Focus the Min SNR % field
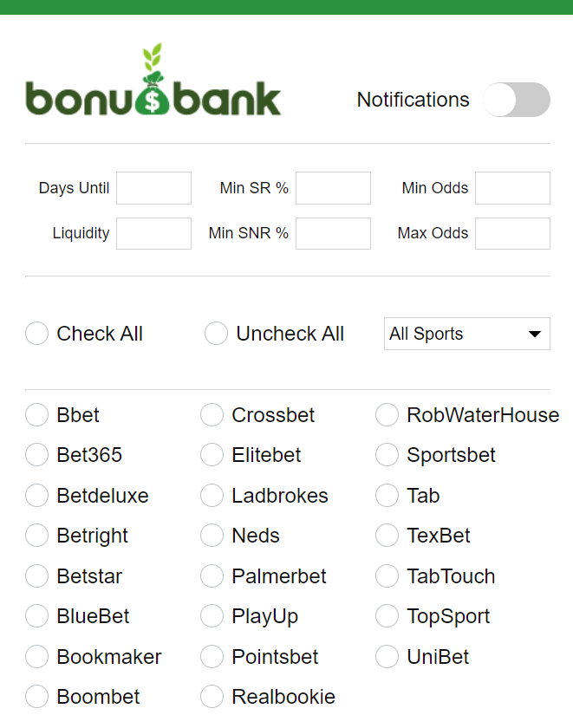Screen dimensions: 573x728 [x=334, y=233]
